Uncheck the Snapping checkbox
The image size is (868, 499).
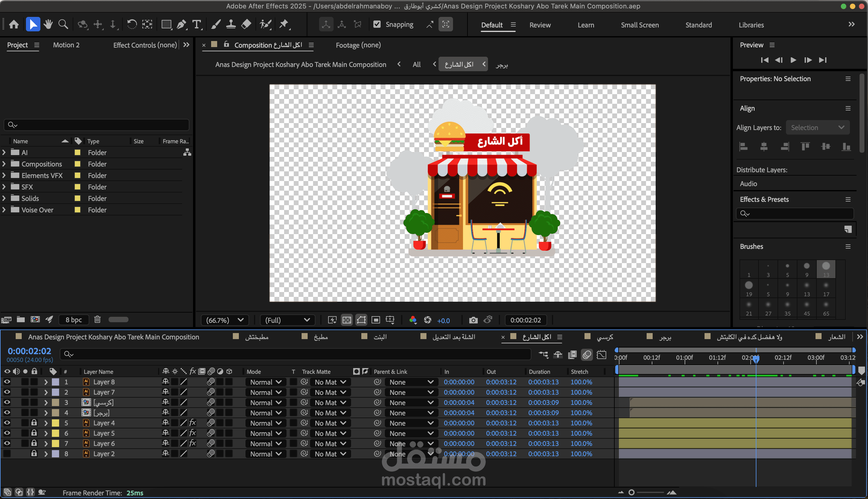click(x=377, y=24)
